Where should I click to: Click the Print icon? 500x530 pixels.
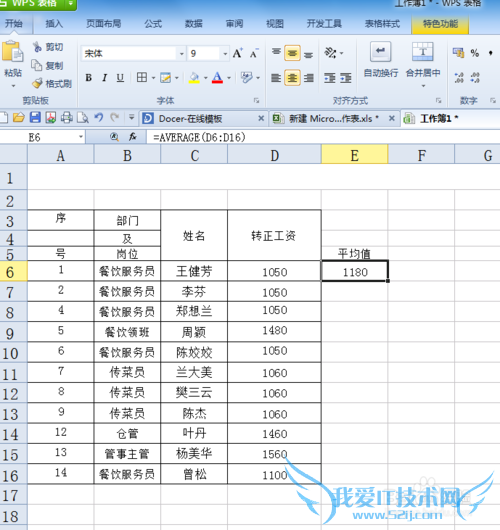(67, 118)
